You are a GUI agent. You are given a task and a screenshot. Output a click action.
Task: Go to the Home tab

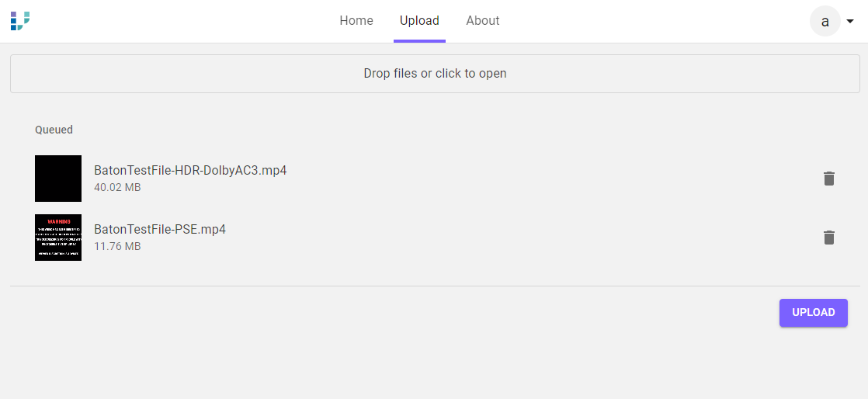tap(356, 21)
